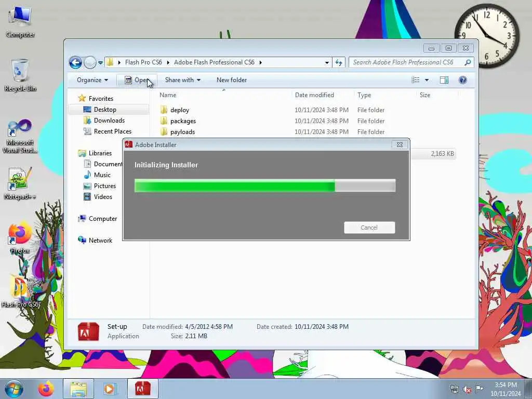The image size is (532, 399).
Task: Select Adobe Flash Professional CS6 breadcrumb
Action: (214, 62)
